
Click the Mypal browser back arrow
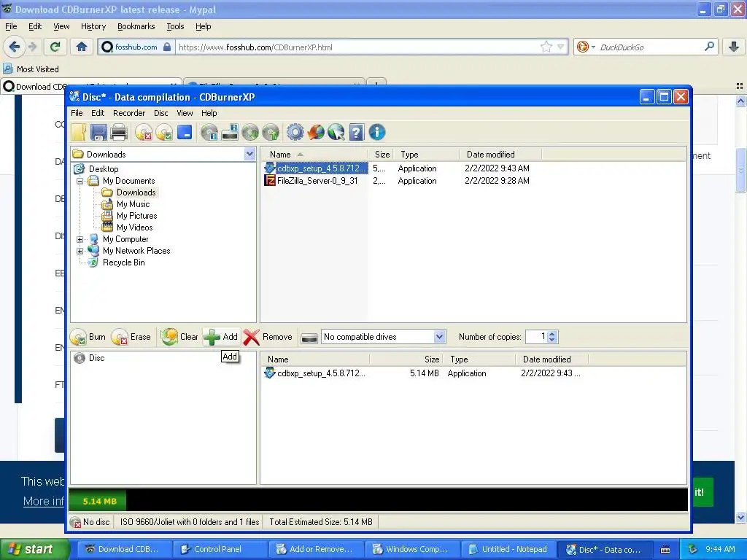coord(15,47)
